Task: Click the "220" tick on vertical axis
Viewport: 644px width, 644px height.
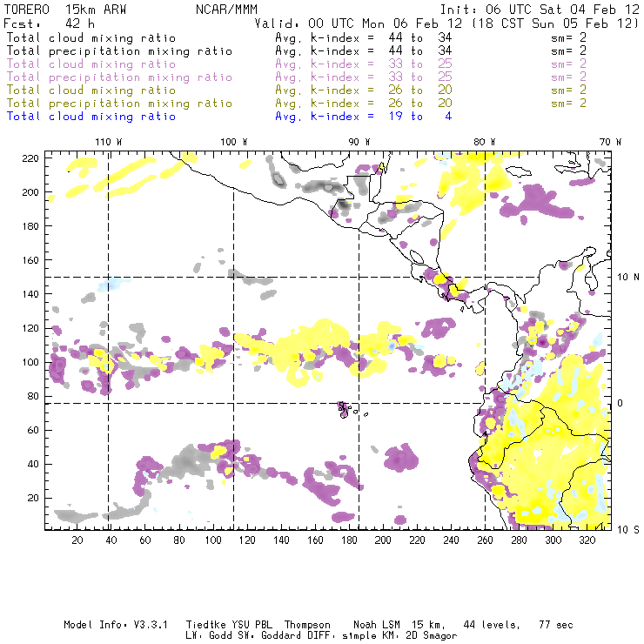Action: pyautogui.click(x=30, y=158)
